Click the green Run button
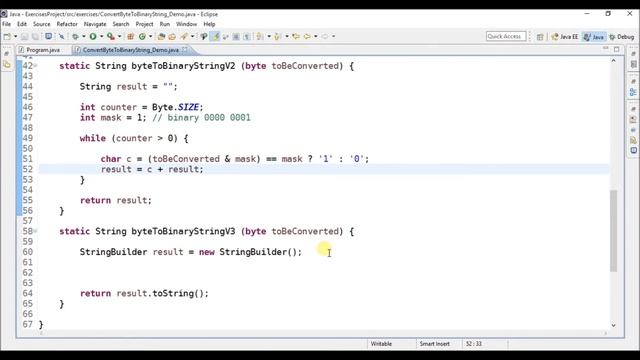This screenshot has height=360, width=640. [x=93, y=36]
